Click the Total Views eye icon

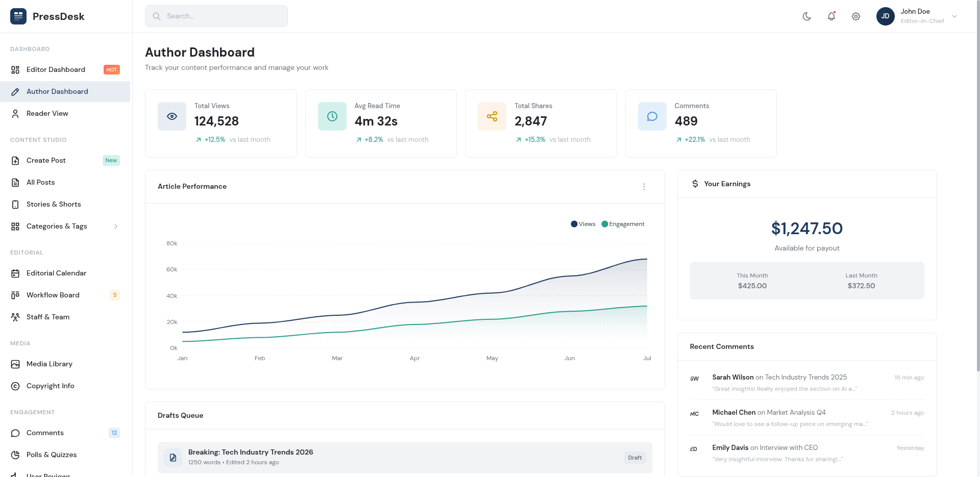click(172, 116)
